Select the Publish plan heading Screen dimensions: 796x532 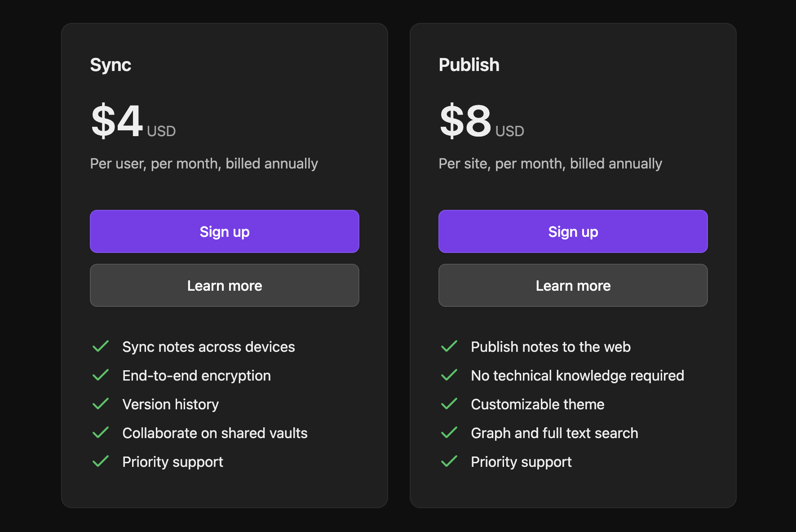coord(469,64)
